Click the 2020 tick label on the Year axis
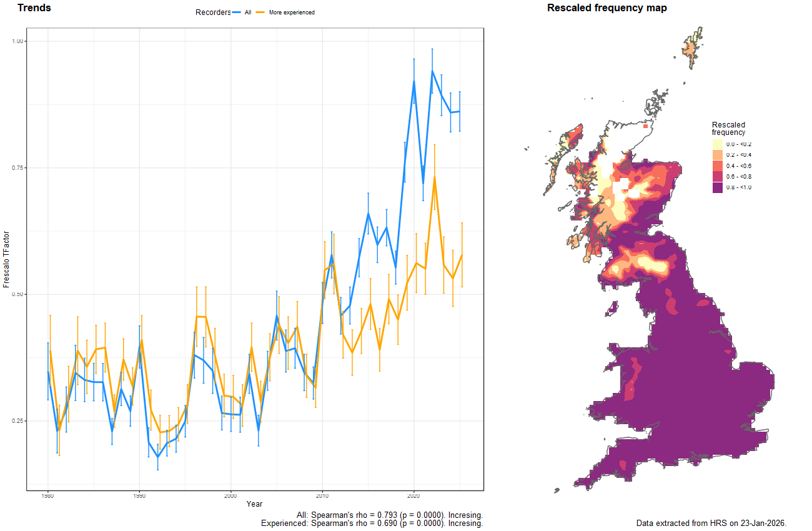Viewport: 812px width, 531px height. click(412, 495)
